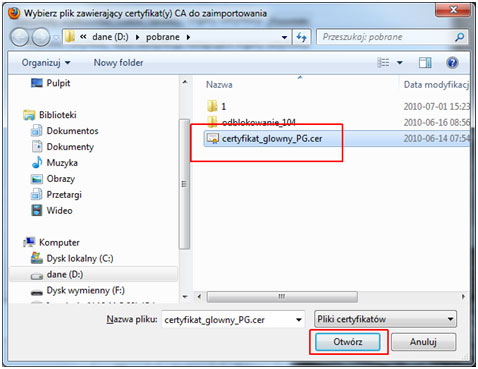
Task: Expand the Nazwa pliku filename dropdown
Action: click(x=299, y=320)
